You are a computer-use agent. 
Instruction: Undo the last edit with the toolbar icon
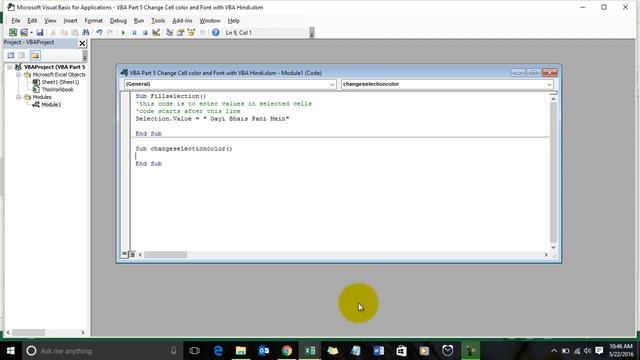click(x=99, y=32)
